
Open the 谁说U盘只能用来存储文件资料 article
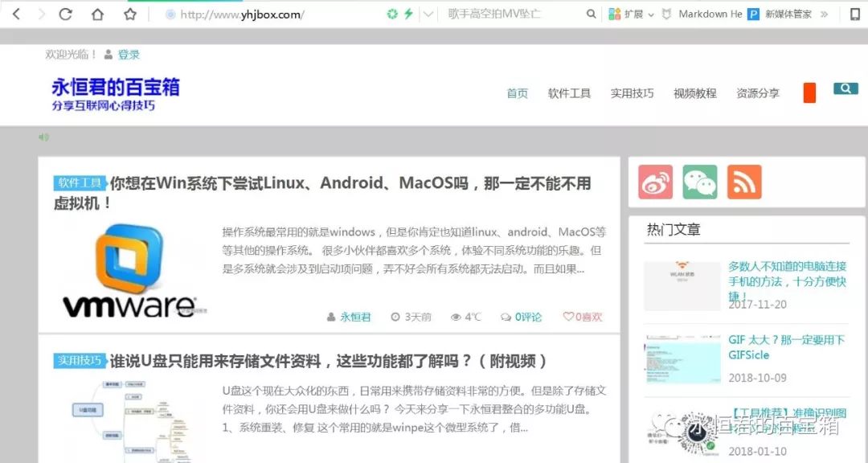[328, 361]
